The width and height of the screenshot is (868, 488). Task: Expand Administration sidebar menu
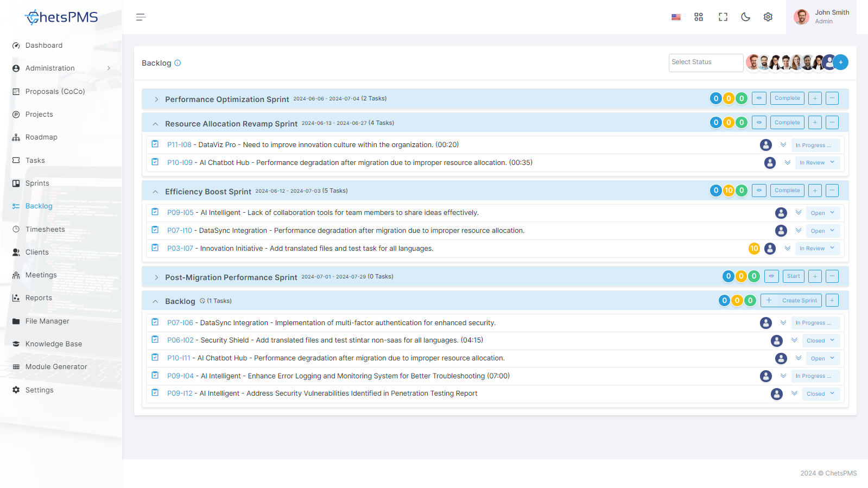tap(61, 68)
